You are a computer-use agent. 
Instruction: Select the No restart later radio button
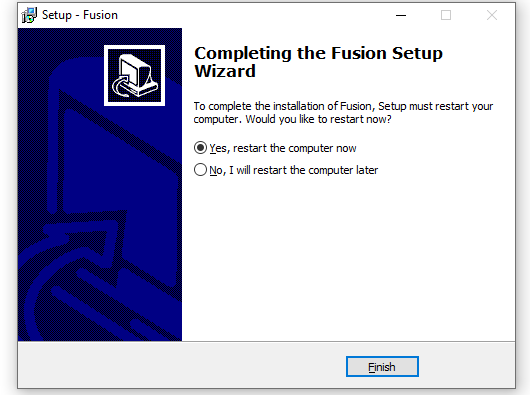pyautogui.click(x=200, y=170)
